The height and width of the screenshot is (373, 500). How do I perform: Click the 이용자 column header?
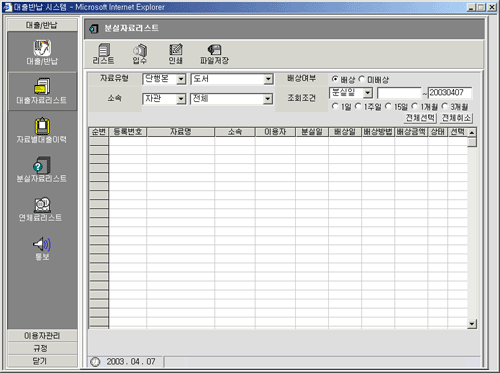tap(275, 132)
